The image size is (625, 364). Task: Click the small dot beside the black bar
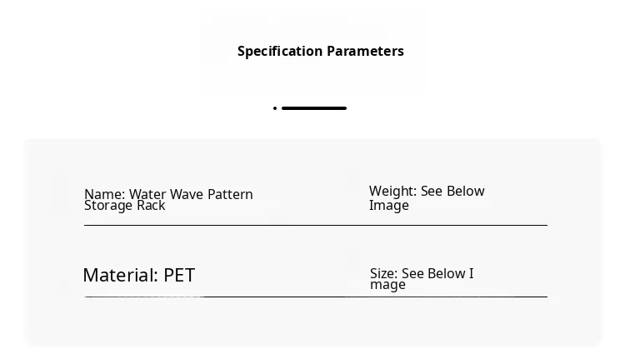coord(275,108)
